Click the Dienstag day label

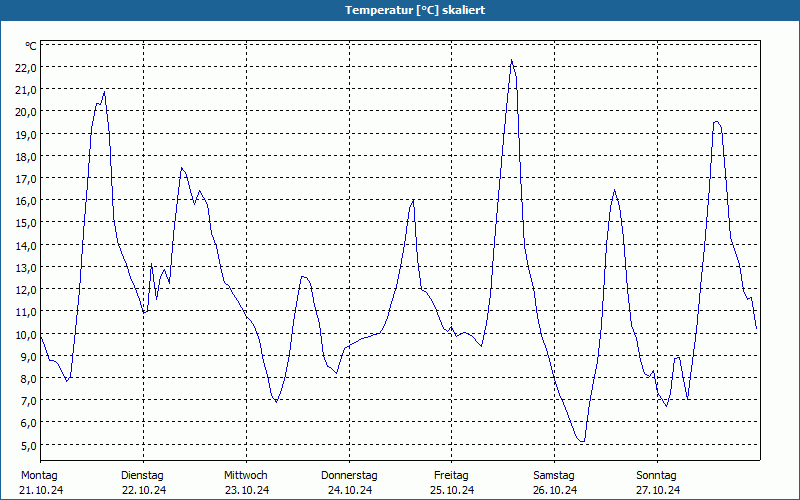142,476
